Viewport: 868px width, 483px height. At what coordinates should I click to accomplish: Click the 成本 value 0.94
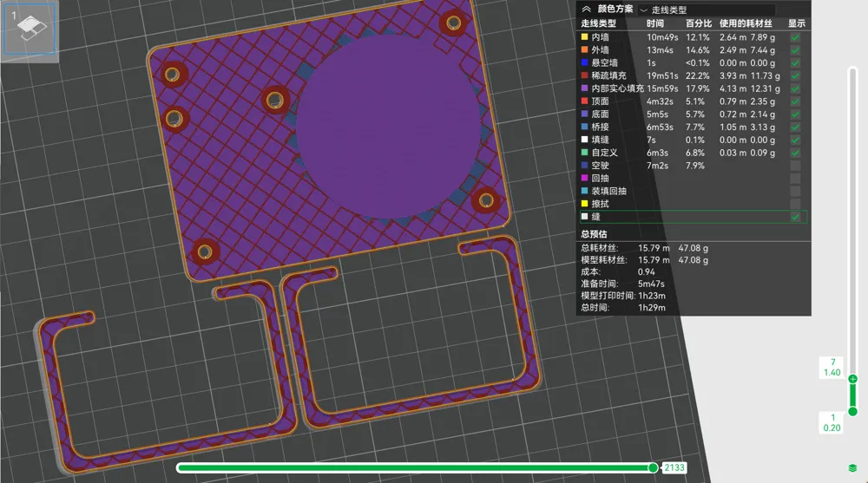646,272
